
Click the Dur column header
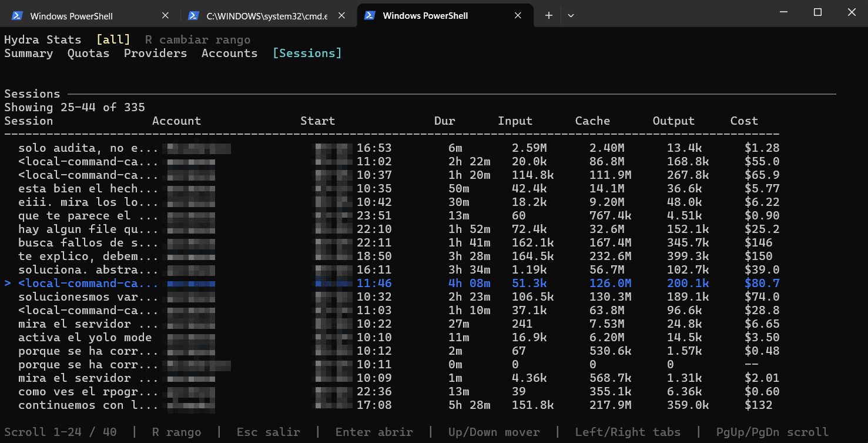(x=444, y=121)
